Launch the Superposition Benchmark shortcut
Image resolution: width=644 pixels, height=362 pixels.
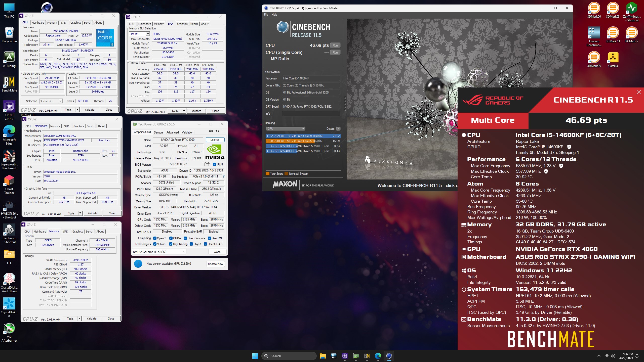click(x=9, y=159)
